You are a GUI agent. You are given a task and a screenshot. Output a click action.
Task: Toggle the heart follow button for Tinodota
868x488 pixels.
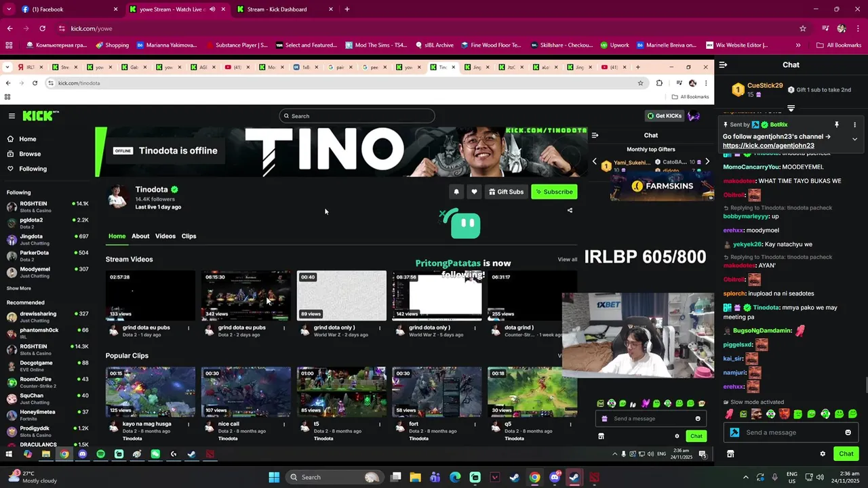pos(474,192)
